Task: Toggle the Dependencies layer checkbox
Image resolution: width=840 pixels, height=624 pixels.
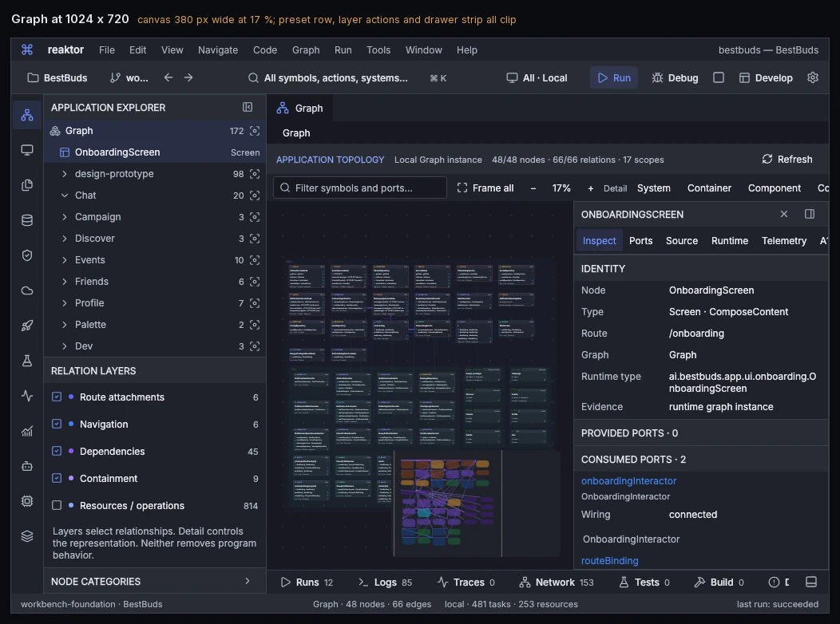Action: [57, 451]
